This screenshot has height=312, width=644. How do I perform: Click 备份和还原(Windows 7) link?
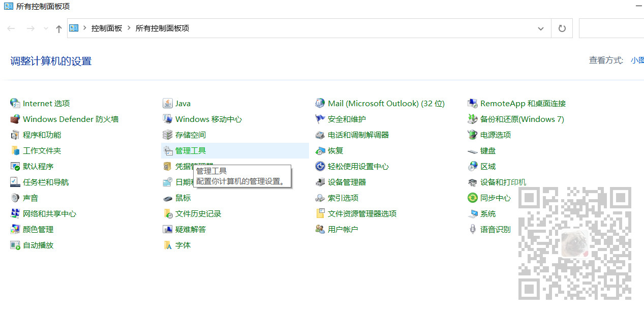(x=522, y=119)
